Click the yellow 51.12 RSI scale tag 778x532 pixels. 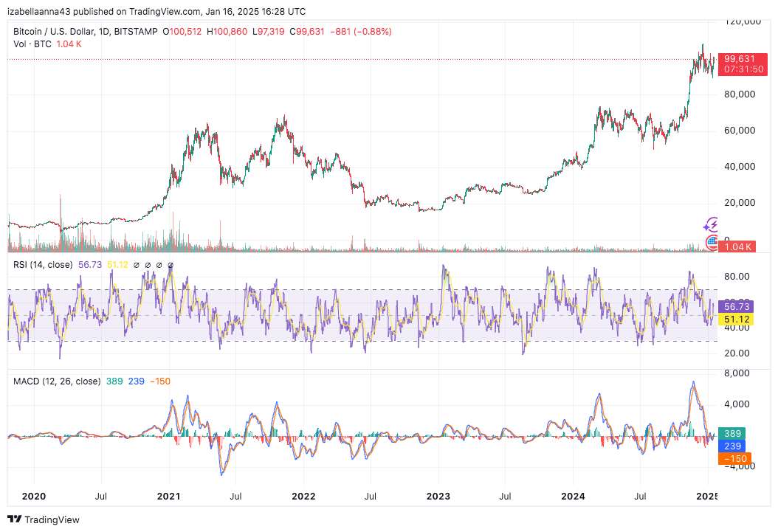[x=737, y=319]
